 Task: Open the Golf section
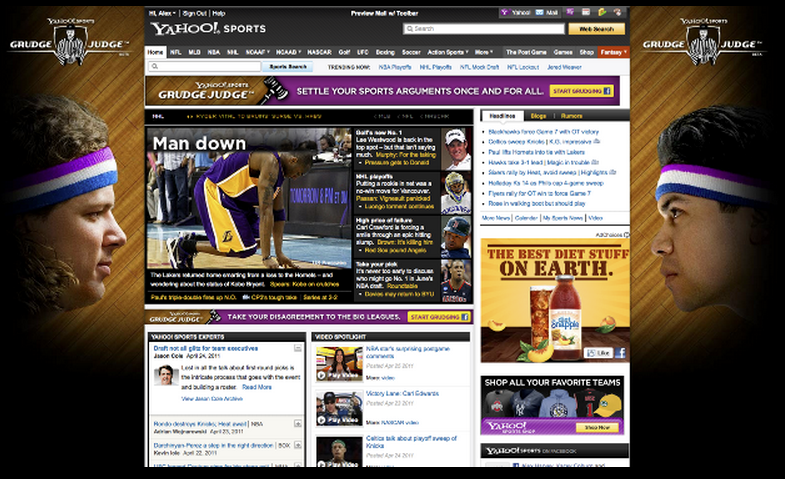(x=344, y=52)
